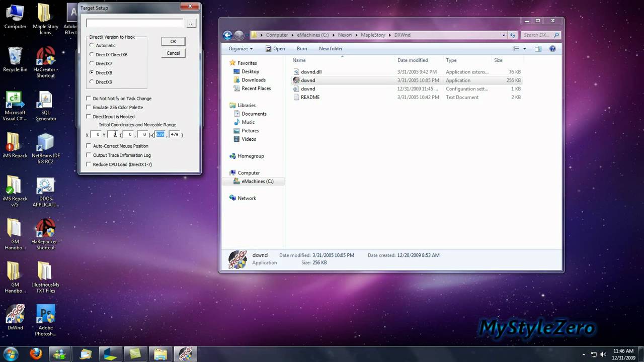644x362 pixels.
Task: Select DirectX-DirectX6 radio option
Action: point(92,54)
